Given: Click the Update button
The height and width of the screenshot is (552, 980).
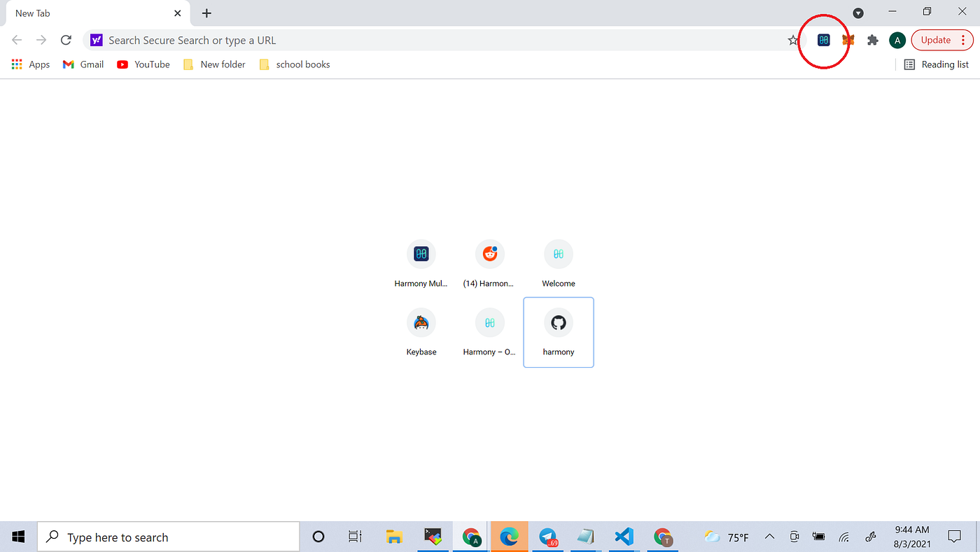Looking at the screenshot, I should point(937,40).
